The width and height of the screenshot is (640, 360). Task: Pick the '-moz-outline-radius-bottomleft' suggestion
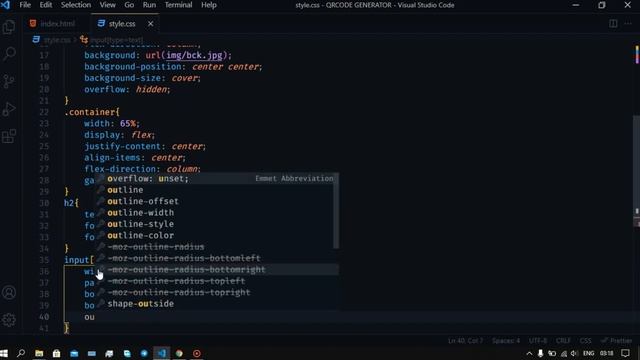click(216, 258)
